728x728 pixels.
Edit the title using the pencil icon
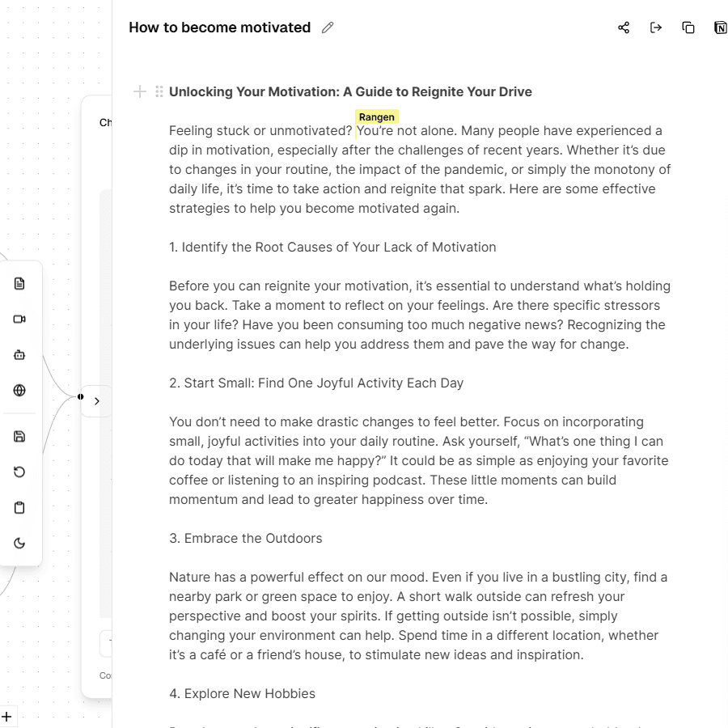click(x=328, y=28)
